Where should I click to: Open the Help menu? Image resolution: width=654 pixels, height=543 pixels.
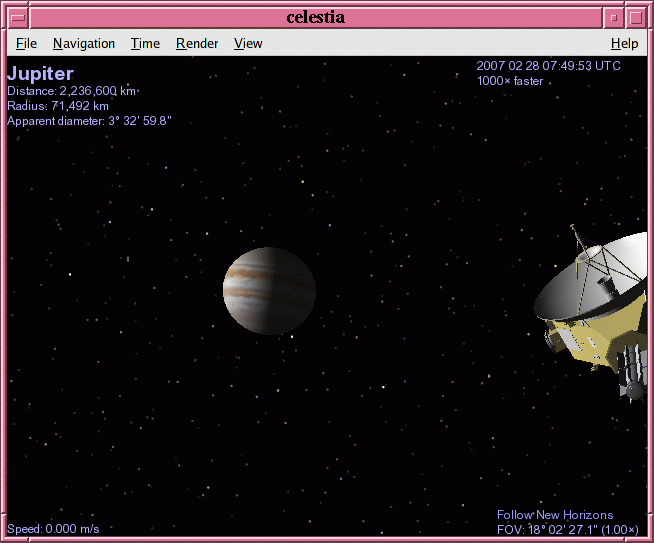624,43
